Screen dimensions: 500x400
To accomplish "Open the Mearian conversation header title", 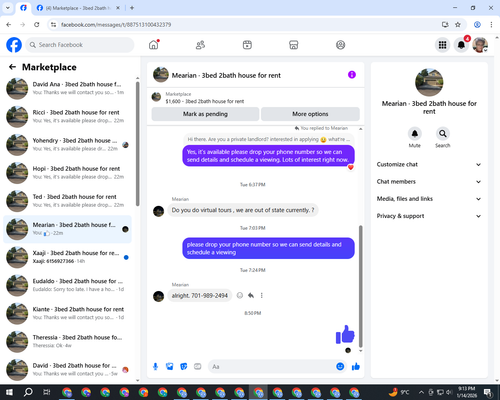I will pos(226,75).
